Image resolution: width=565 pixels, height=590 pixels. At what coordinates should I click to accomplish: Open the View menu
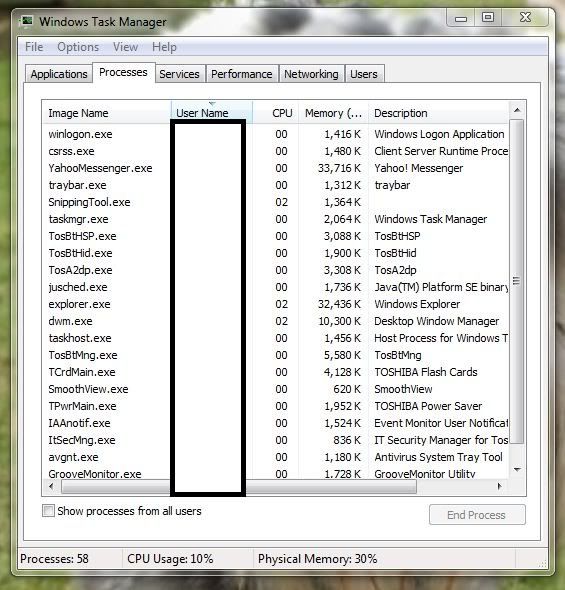tap(125, 47)
